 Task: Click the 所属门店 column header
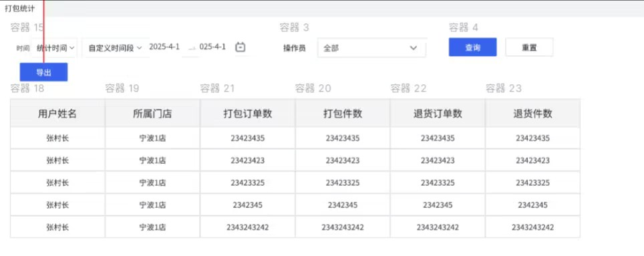(152, 114)
